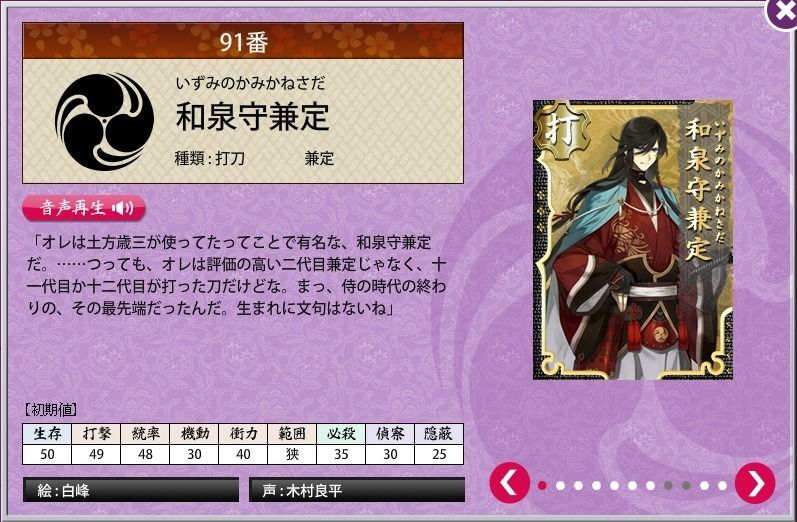Click the 声:木村良平 voice actor label

click(x=357, y=490)
